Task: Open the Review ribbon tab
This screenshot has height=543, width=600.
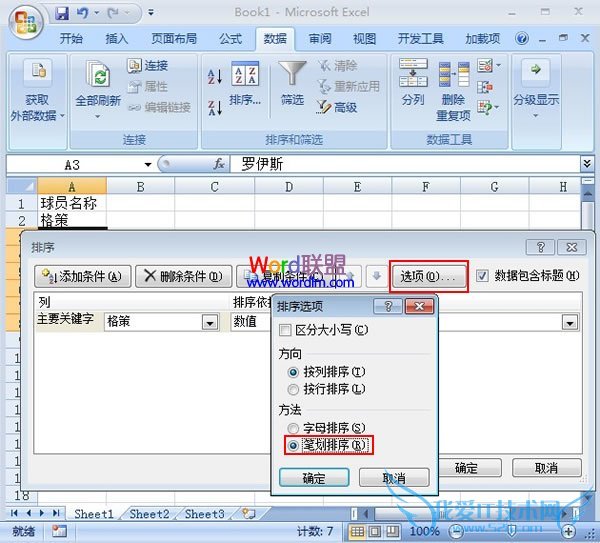Action: point(320,39)
